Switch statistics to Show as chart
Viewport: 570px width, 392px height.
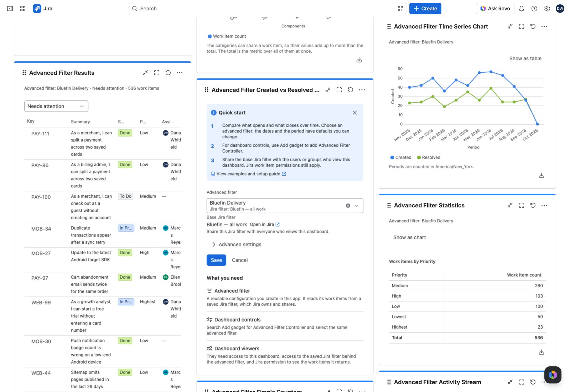point(409,237)
